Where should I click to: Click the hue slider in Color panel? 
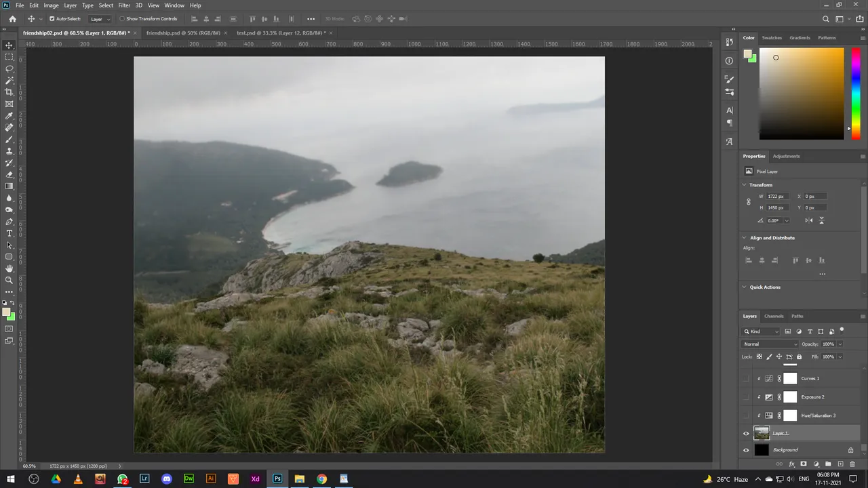856,94
